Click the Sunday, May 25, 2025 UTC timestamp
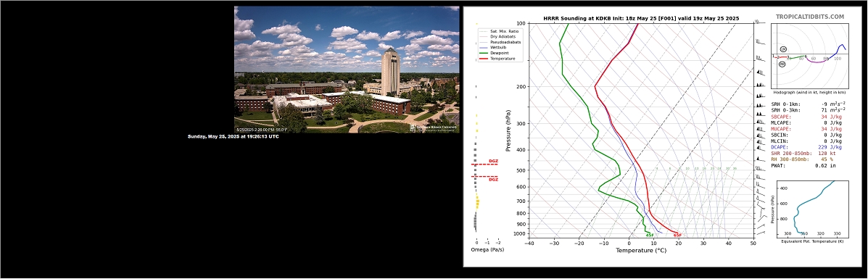Viewport: 868px width, 279px height. 233,136
